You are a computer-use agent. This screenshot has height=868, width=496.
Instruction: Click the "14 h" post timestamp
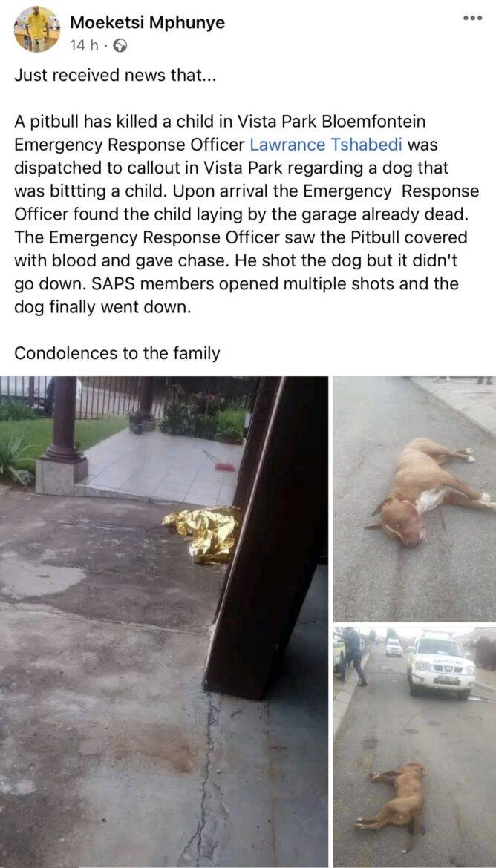pyautogui.click(x=85, y=47)
